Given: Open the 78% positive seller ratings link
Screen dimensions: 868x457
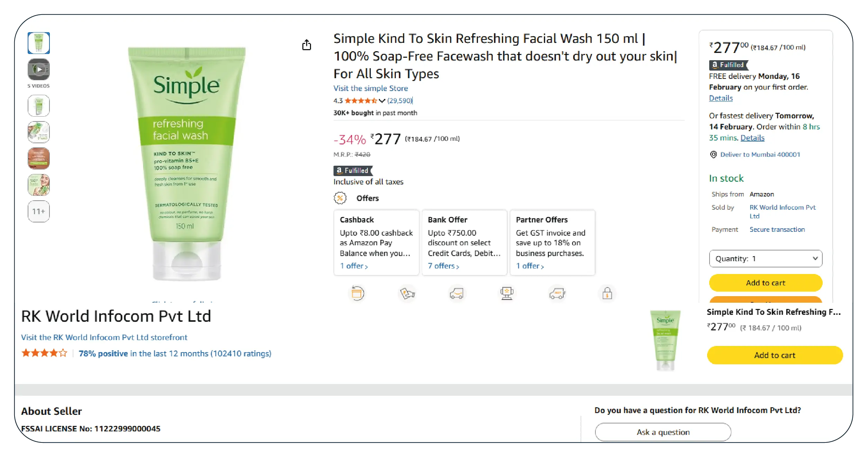Looking at the screenshot, I should point(175,354).
